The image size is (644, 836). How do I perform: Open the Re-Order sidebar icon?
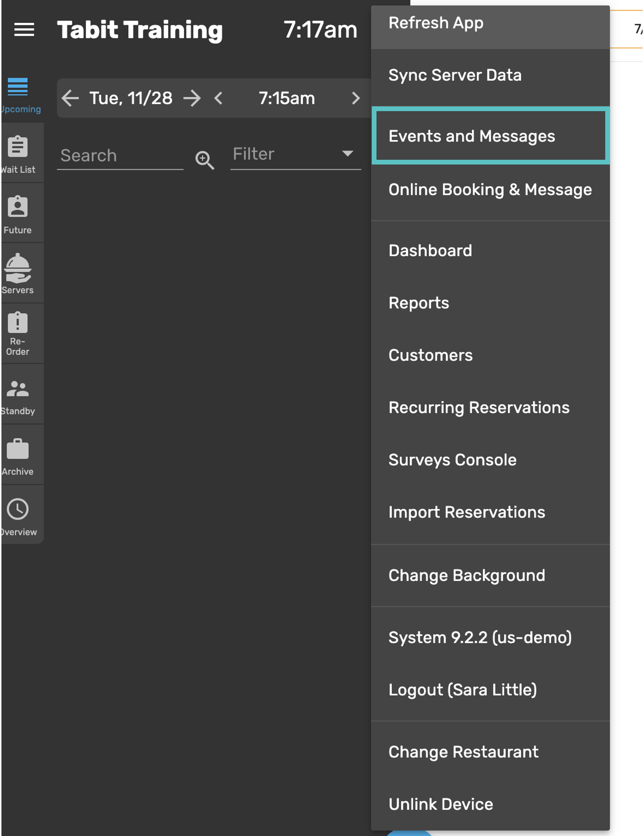point(18,324)
